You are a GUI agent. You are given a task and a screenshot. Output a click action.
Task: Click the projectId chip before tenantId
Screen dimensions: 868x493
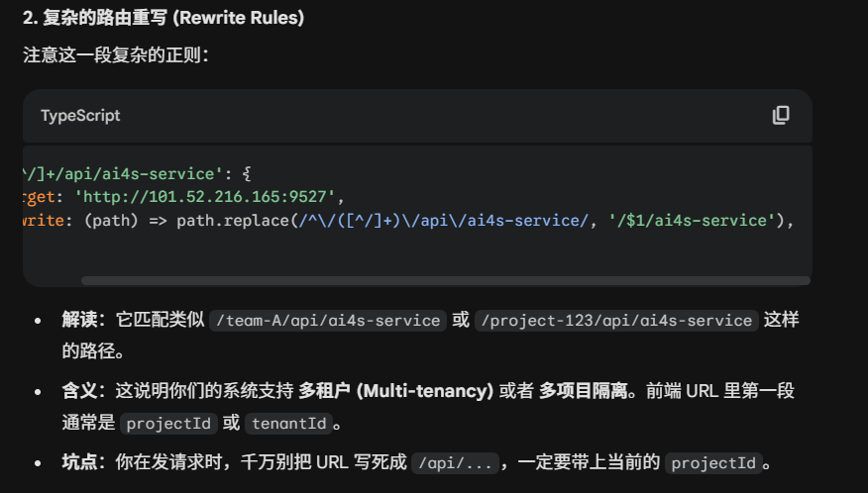(167, 423)
